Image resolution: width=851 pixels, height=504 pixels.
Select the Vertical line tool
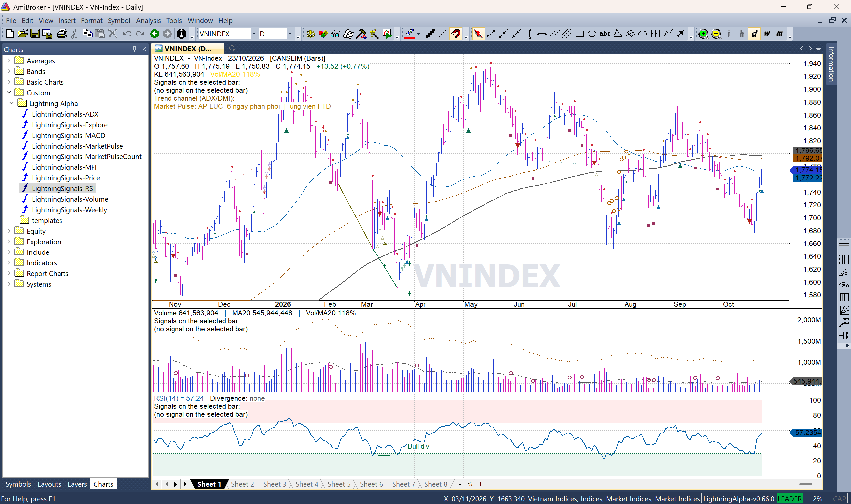[529, 34]
